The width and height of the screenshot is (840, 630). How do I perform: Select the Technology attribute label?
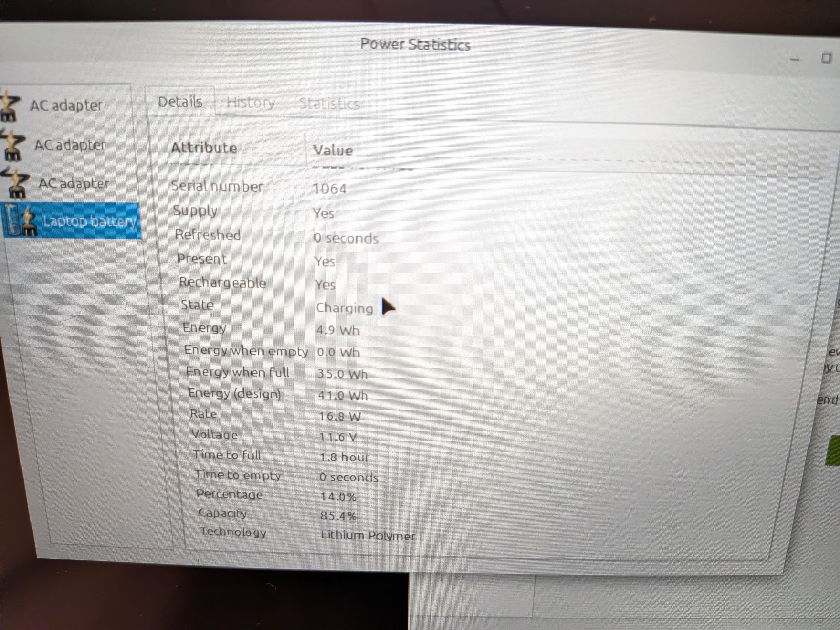[233, 532]
